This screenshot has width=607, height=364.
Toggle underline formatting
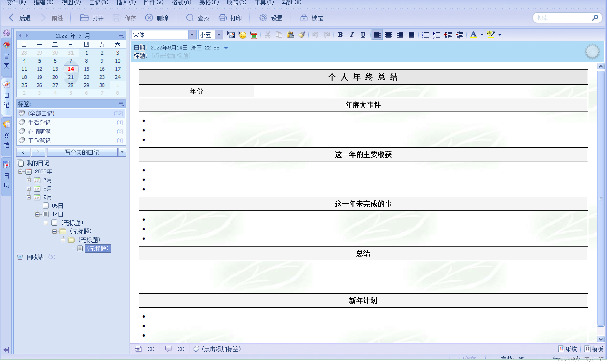[x=363, y=35]
